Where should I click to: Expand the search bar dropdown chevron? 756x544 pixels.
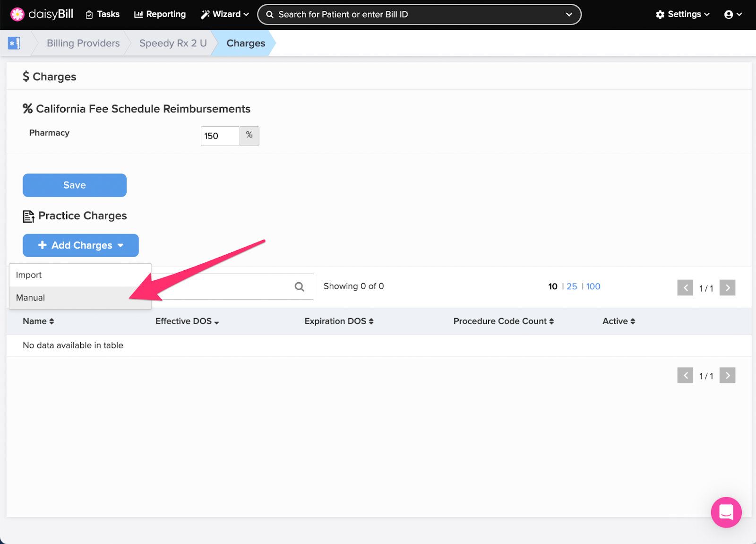tap(569, 15)
